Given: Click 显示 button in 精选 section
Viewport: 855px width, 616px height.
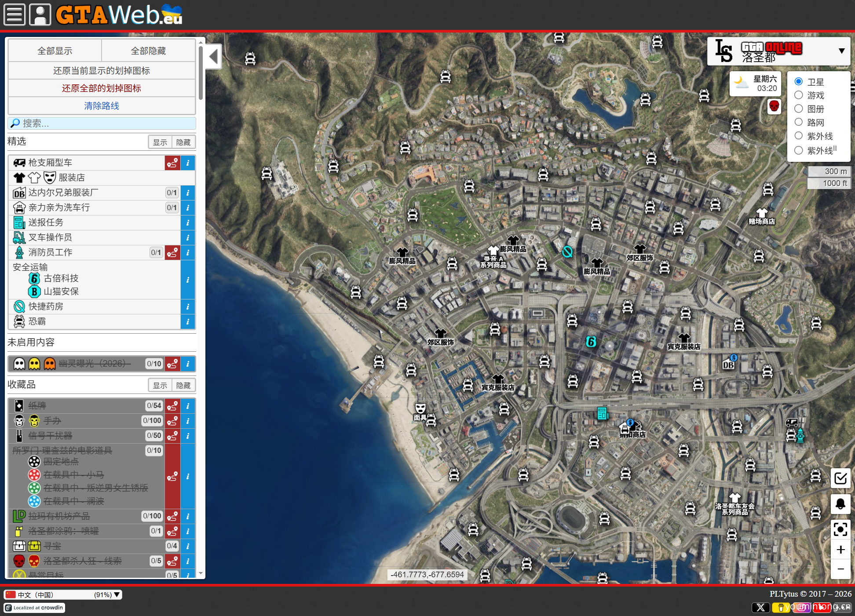Looking at the screenshot, I should (x=160, y=142).
